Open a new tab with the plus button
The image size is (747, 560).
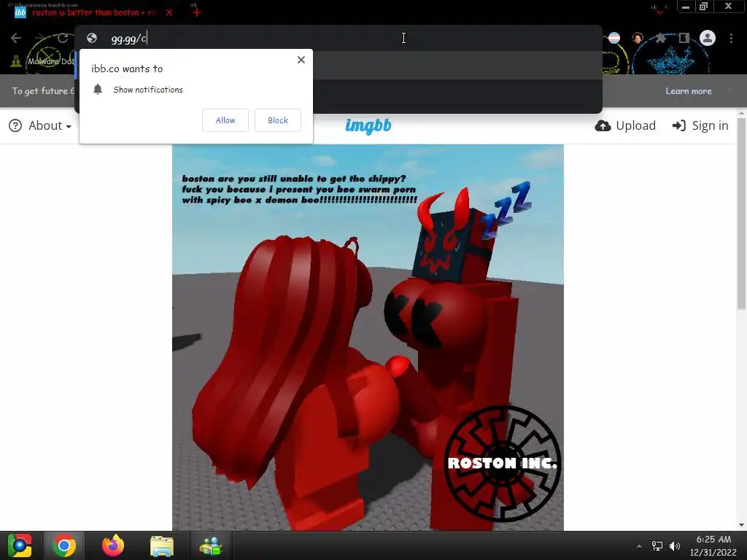pyautogui.click(x=197, y=12)
